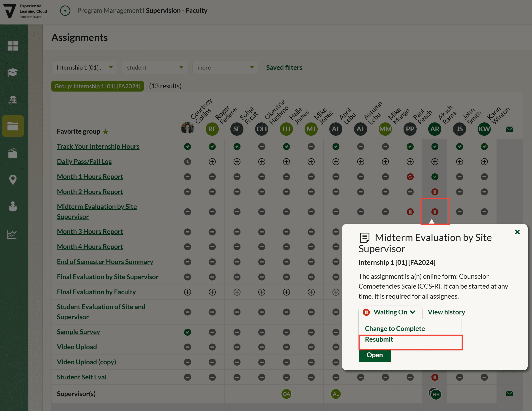Click the highlighted assignments folder icon
The width and height of the screenshot is (532, 411).
[x=13, y=126]
